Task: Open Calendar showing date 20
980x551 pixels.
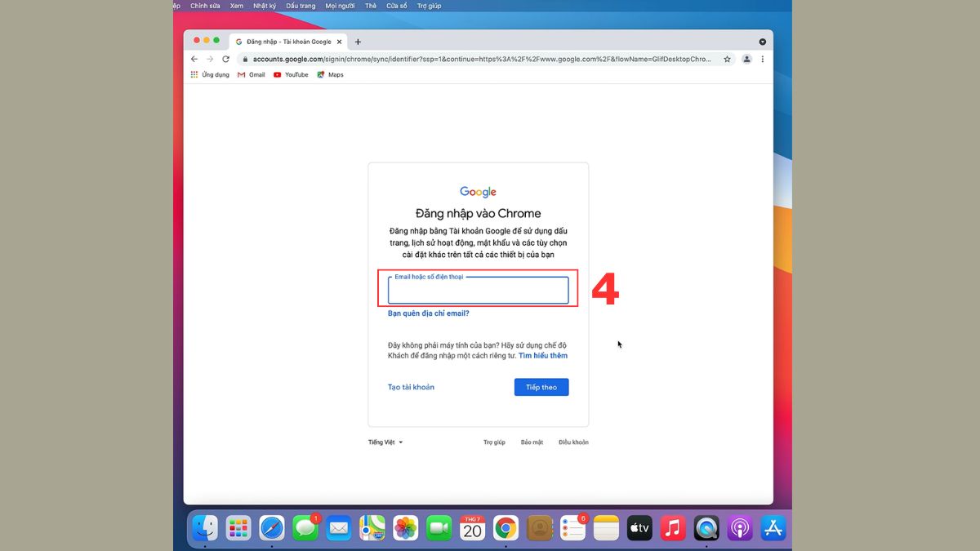Action: [x=472, y=528]
